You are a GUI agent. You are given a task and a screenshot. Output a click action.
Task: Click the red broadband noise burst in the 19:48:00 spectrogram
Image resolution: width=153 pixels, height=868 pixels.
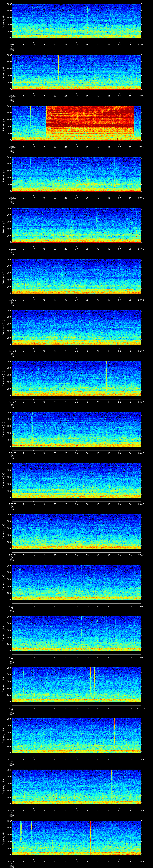click(x=90, y=121)
